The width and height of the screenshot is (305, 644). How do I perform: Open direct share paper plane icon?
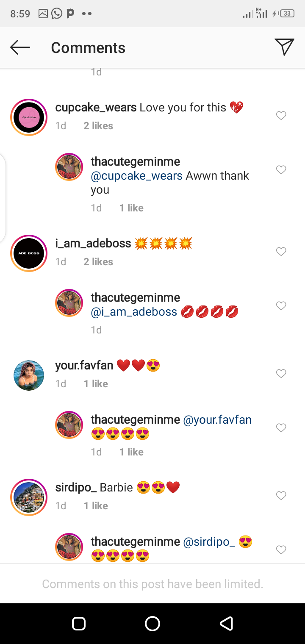(284, 47)
